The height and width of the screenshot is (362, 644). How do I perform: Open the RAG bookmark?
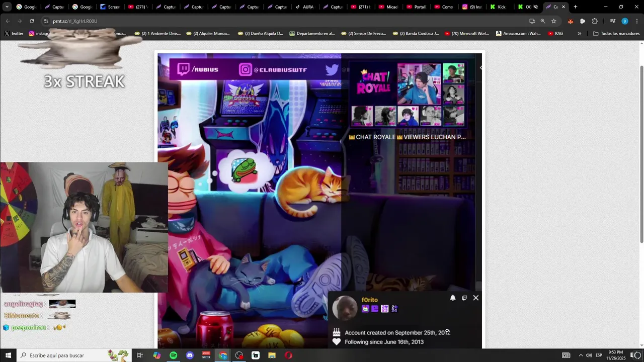(x=555, y=34)
